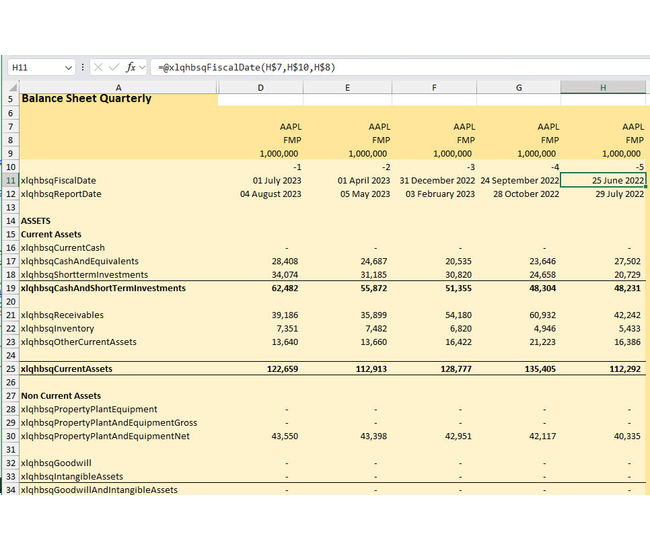The image size is (650, 550).
Task: Click the '01 April 2023' fiscal date cell
Action: [x=348, y=181]
